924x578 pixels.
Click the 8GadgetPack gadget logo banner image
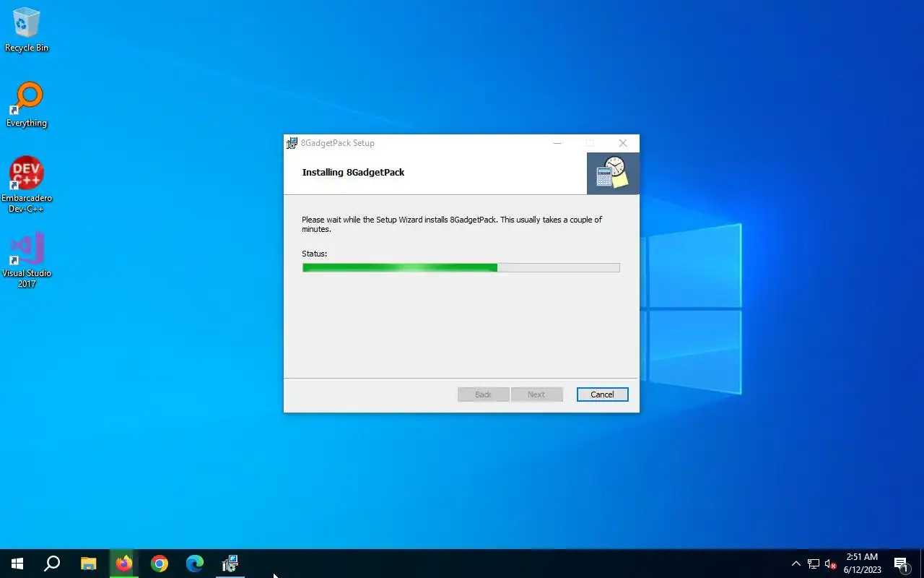613,173
